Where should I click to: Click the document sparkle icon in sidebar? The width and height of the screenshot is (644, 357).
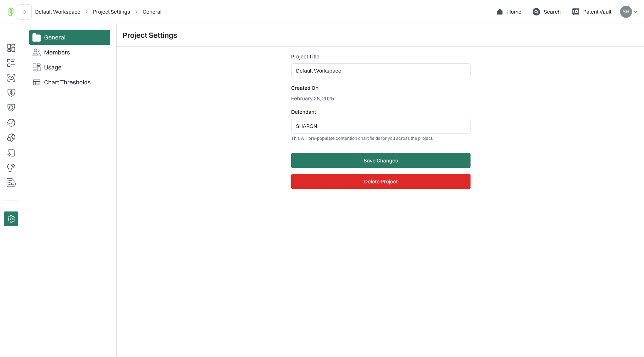[11, 153]
